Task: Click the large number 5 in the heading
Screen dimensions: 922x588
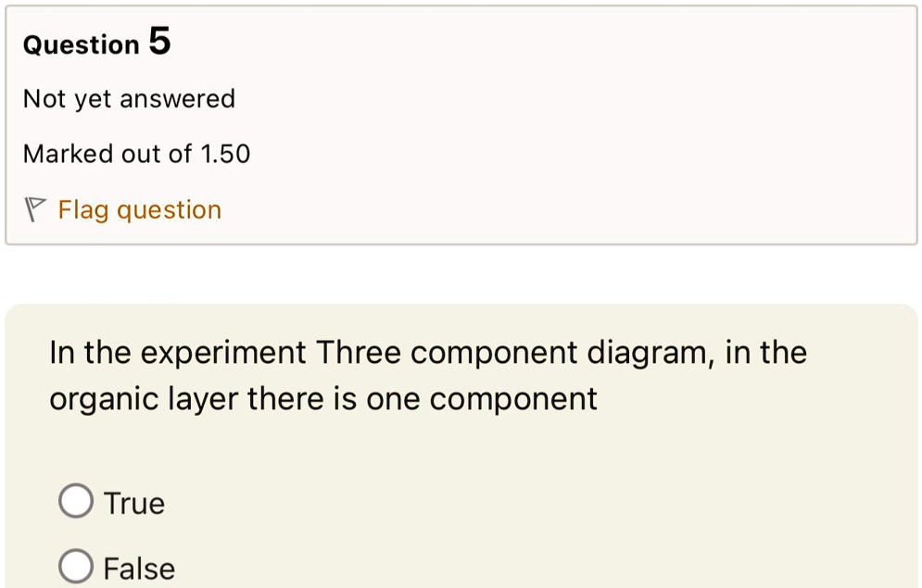Action: tap(159, 41)
